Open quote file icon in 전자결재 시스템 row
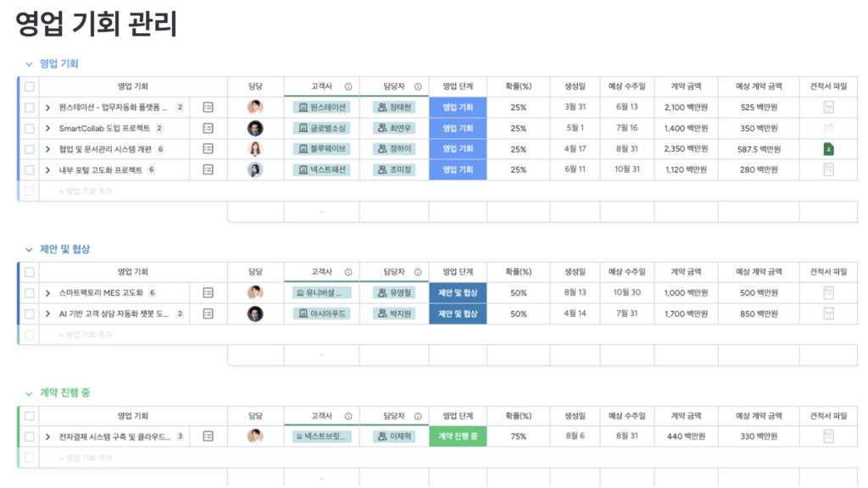This screenshot has width=868, height=488. [829, 436]
